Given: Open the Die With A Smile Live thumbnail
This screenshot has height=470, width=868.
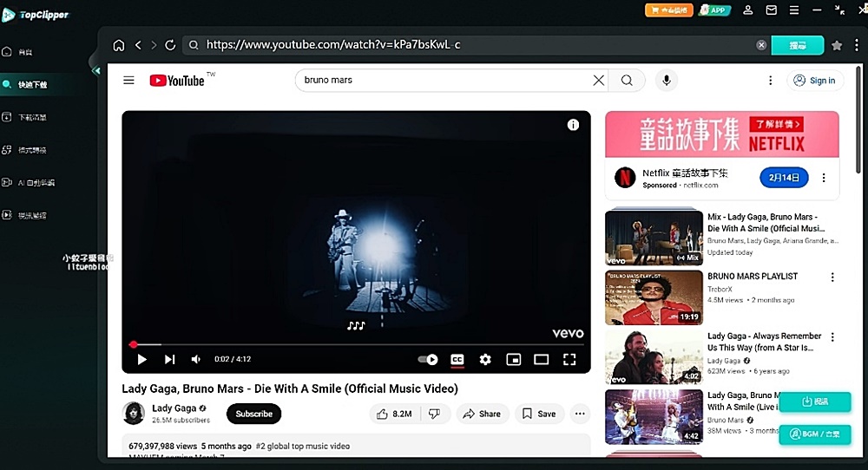Looking at the screenshot, I should coord(654,417).
